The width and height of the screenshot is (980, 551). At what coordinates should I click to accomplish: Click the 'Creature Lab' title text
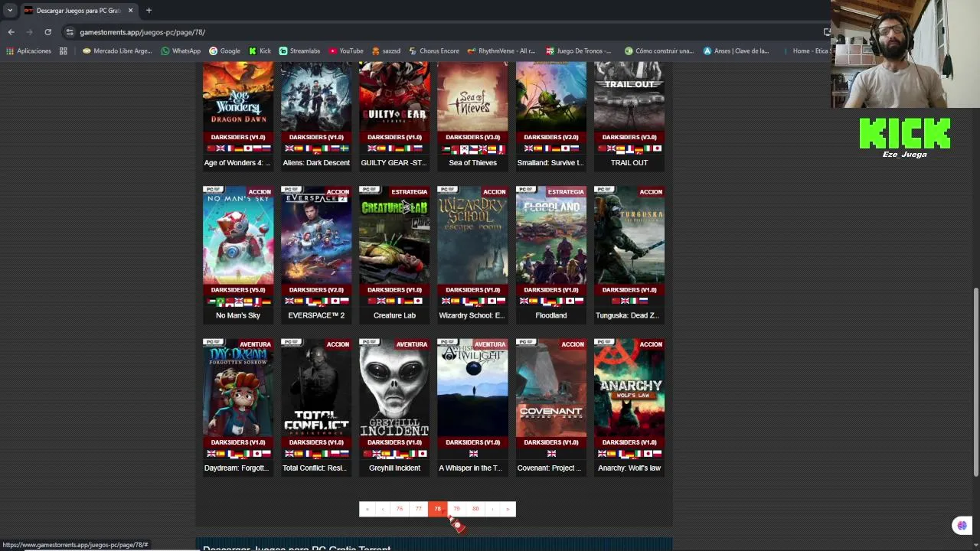point(394,315)
